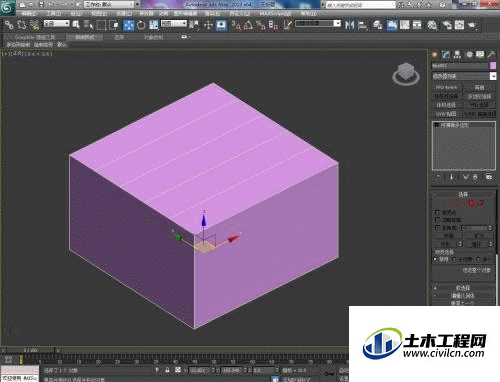Click the search input field in title bar
500x382 pixels.
tap(361, 5)
